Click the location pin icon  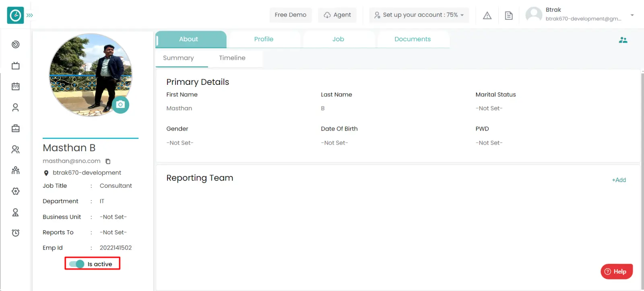46,173
